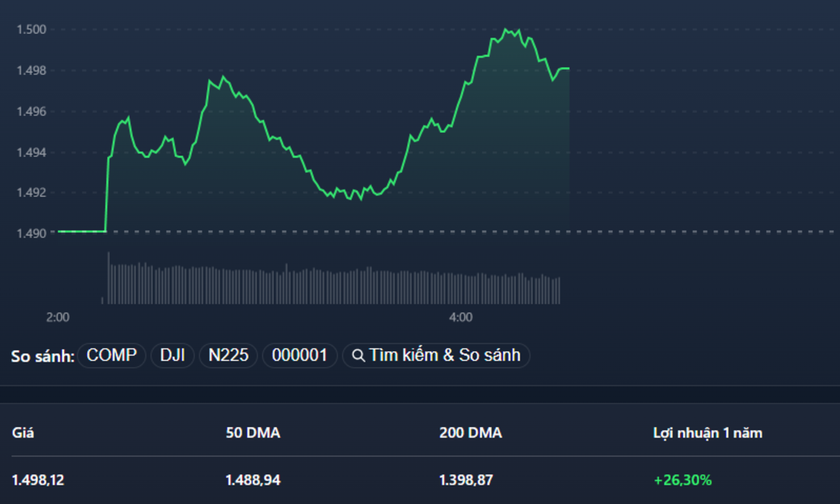
Task: Click the So sánh label
Action: [x=42, y=356]
